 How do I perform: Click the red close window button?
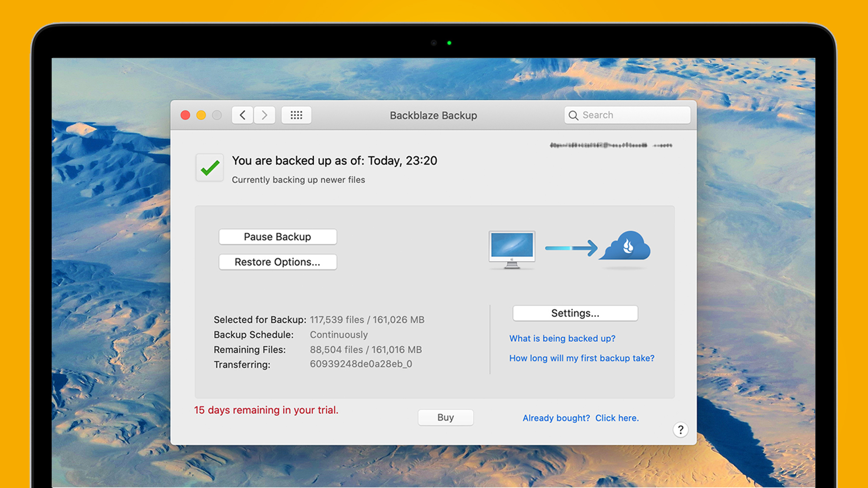pyautogui.click(x=185, y=115)
